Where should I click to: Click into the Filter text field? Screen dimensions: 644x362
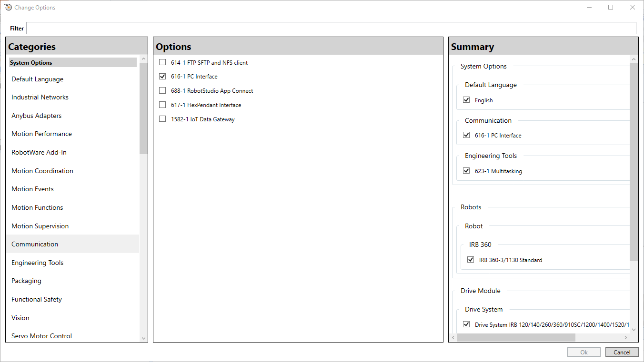click(331, 28)
